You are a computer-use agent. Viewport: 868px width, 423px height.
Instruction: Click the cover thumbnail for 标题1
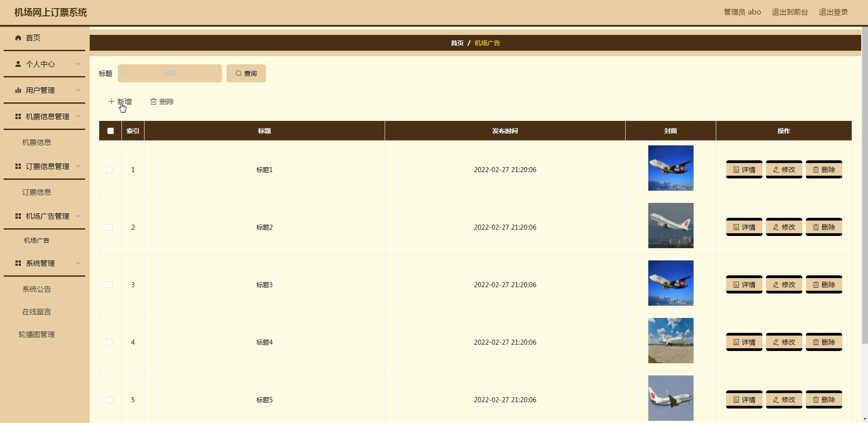670,168
